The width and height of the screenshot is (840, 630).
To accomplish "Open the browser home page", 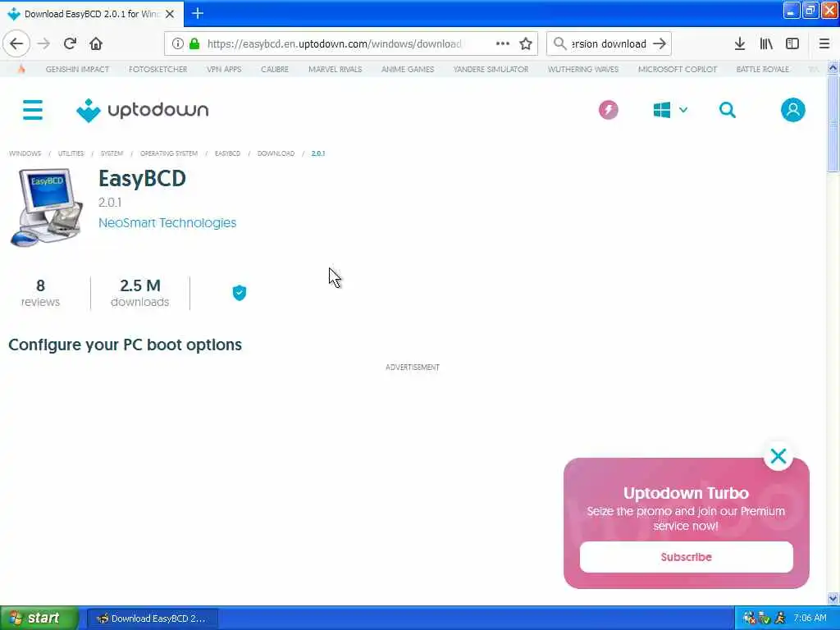I will click(96, 44).
